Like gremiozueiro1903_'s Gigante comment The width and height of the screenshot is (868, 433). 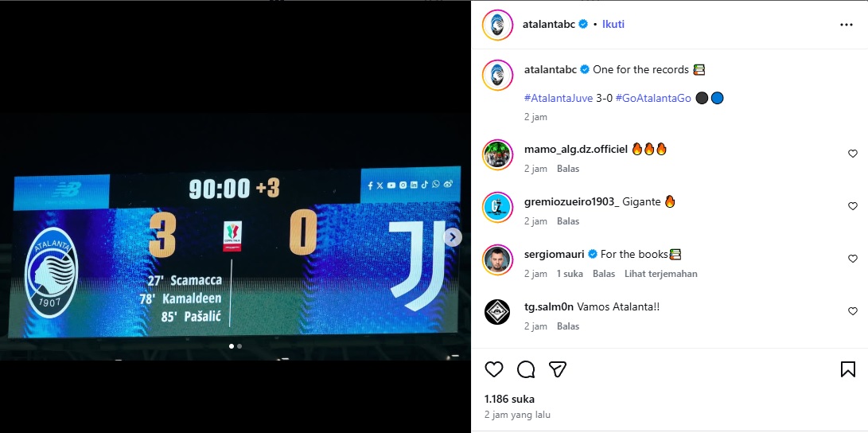(853, 206)
